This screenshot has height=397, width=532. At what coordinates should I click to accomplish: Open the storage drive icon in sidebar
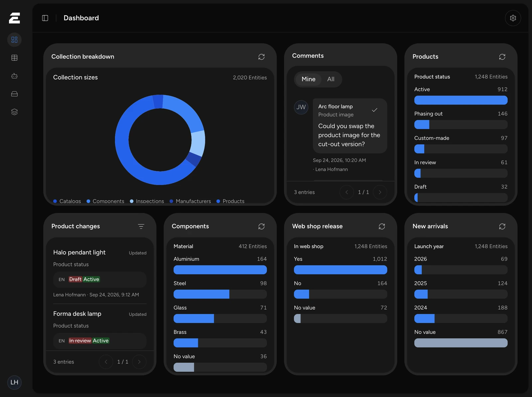(x=14, y=94)
